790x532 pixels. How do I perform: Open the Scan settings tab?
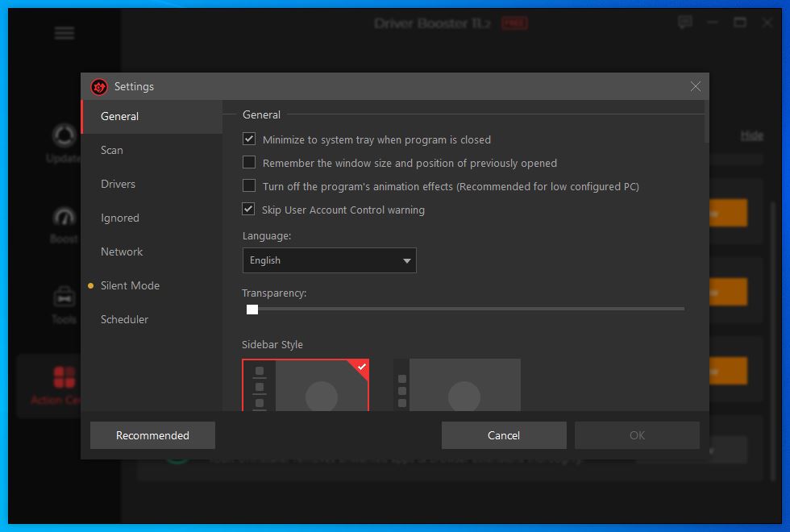click(152, 150)
